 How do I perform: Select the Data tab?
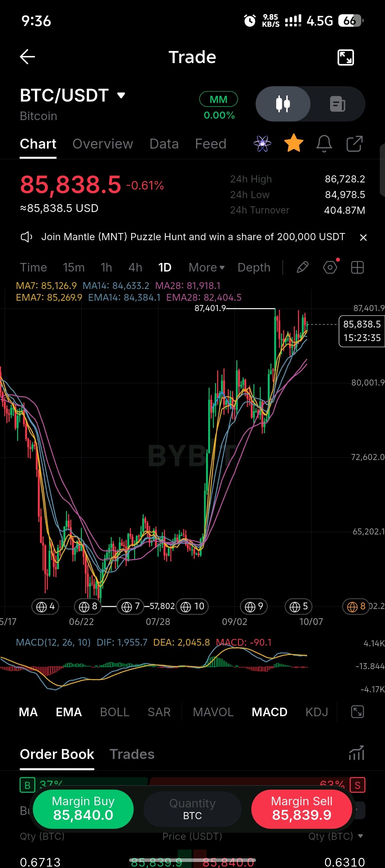click(164, 144)
